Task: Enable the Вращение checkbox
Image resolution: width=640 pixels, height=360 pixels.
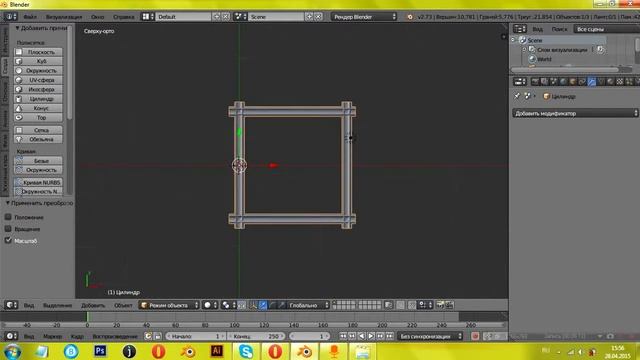Action: (x=8, y=229)
